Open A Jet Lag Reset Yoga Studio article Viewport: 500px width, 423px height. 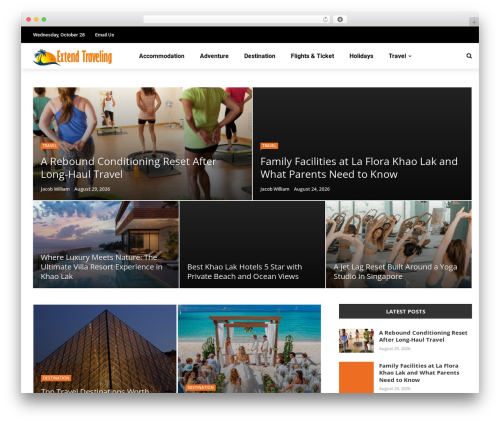[395, 271]
